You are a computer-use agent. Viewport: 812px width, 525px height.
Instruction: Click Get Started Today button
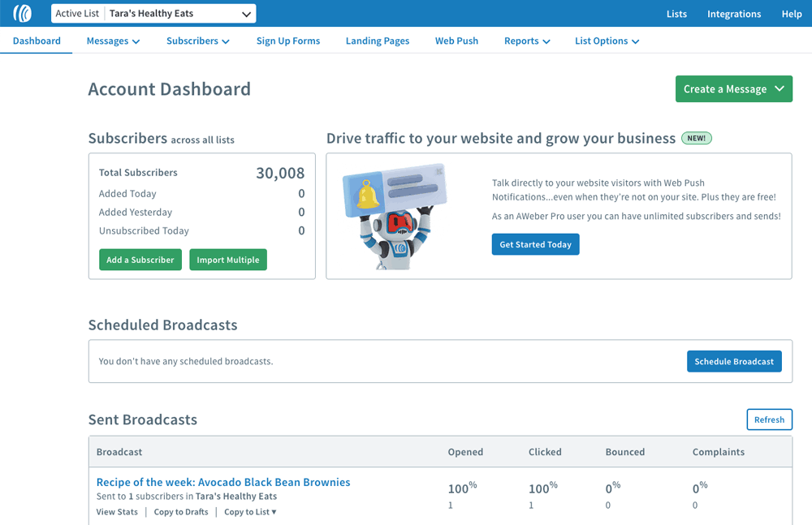[535, 244]
